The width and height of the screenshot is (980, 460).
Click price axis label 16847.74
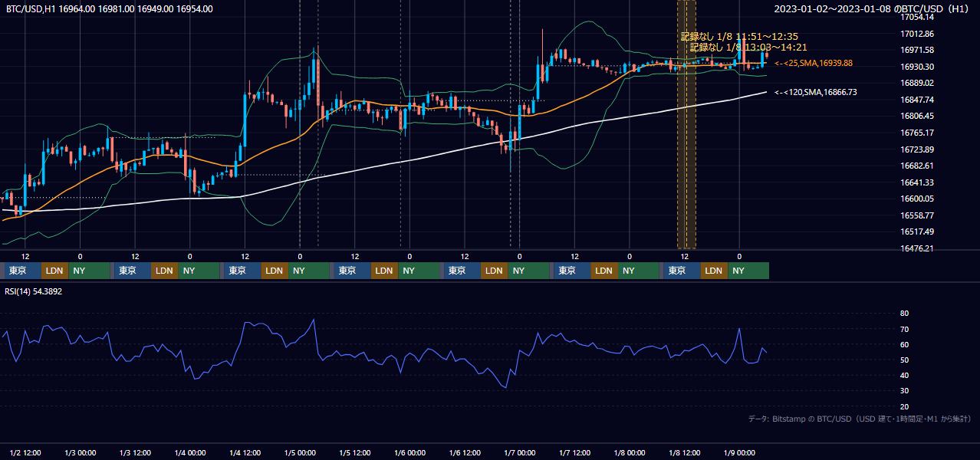(x=916, y=100)
